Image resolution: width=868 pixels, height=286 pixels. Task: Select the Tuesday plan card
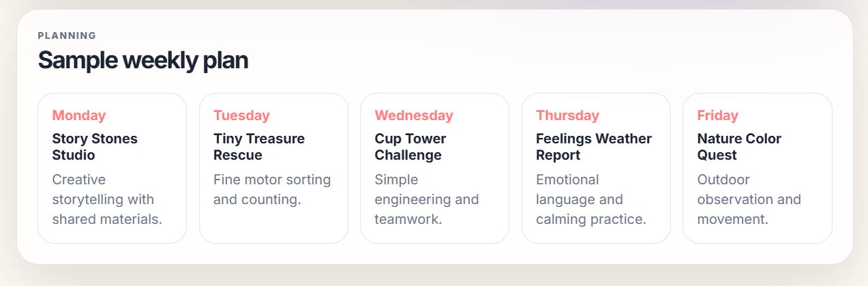pyautogui.click(x=273, y=168)
